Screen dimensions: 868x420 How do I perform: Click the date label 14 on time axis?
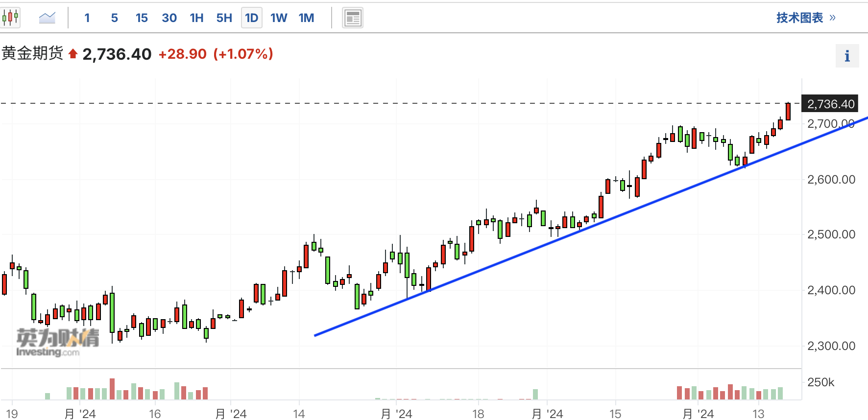tap(299, 414)
